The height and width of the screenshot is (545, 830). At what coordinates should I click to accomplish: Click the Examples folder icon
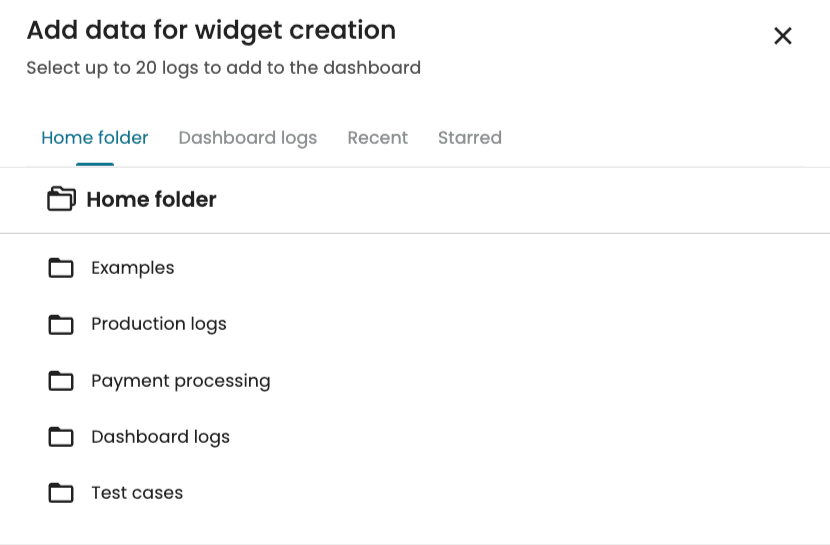point(61,268)
